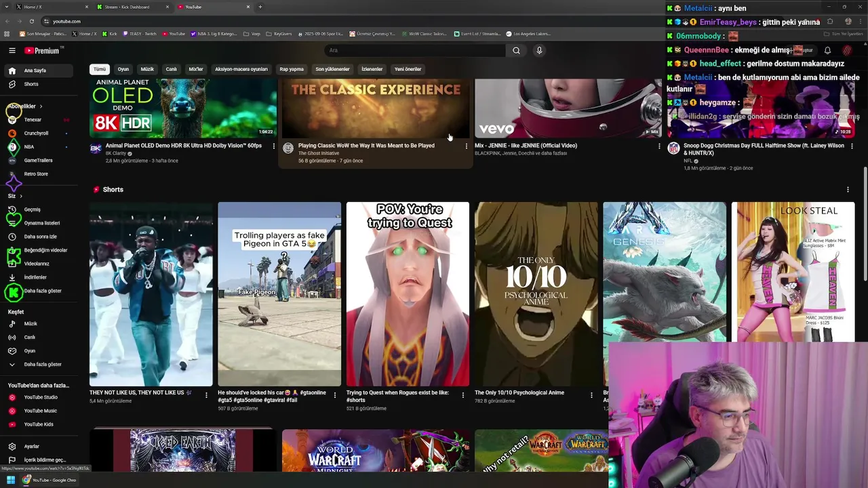Select Son yüklenenler filter chip

tap(332, 69)
